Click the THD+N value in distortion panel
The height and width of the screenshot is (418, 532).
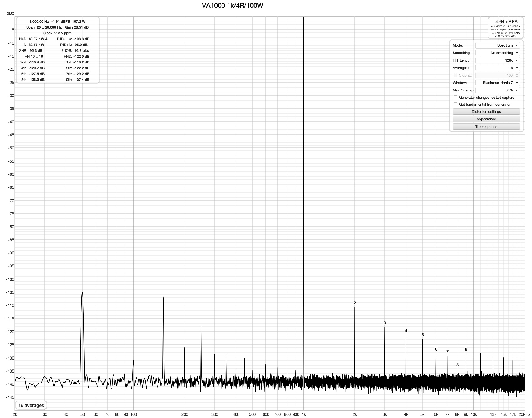pyautogui.click(x=80, y=45)
